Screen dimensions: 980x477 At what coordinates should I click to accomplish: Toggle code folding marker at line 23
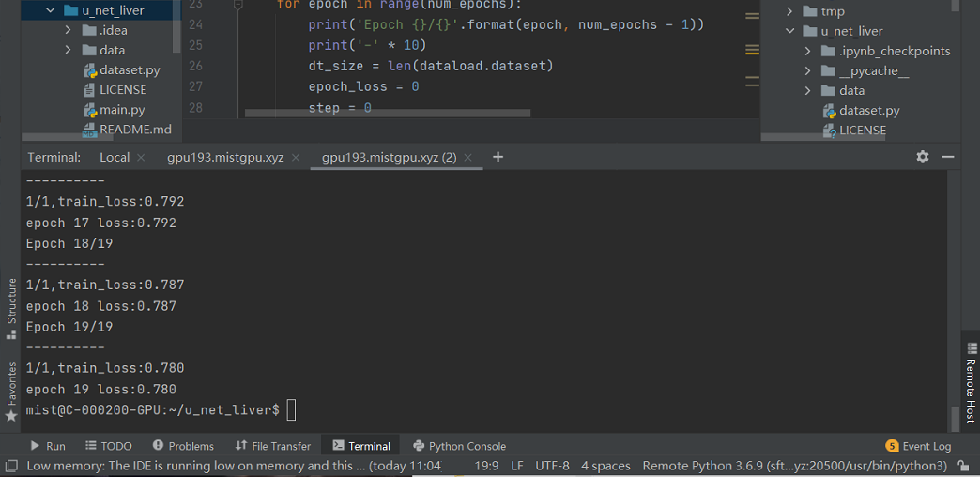click(238, 5)
